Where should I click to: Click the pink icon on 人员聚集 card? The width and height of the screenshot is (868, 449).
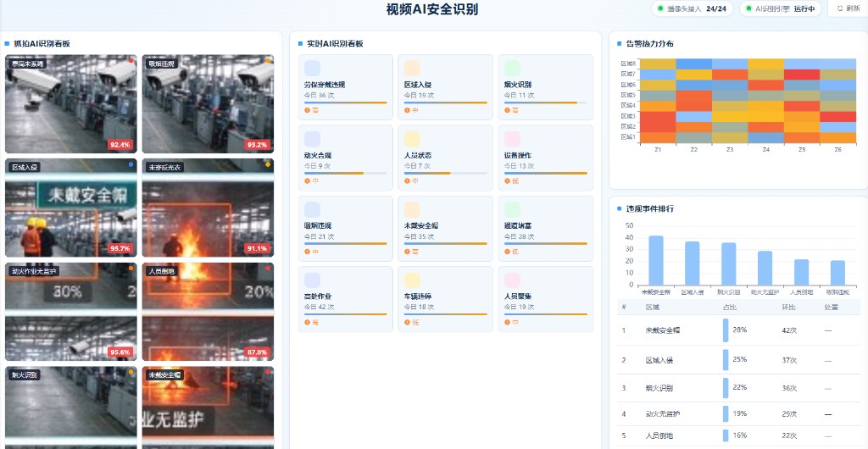click(x=512, y=280)
